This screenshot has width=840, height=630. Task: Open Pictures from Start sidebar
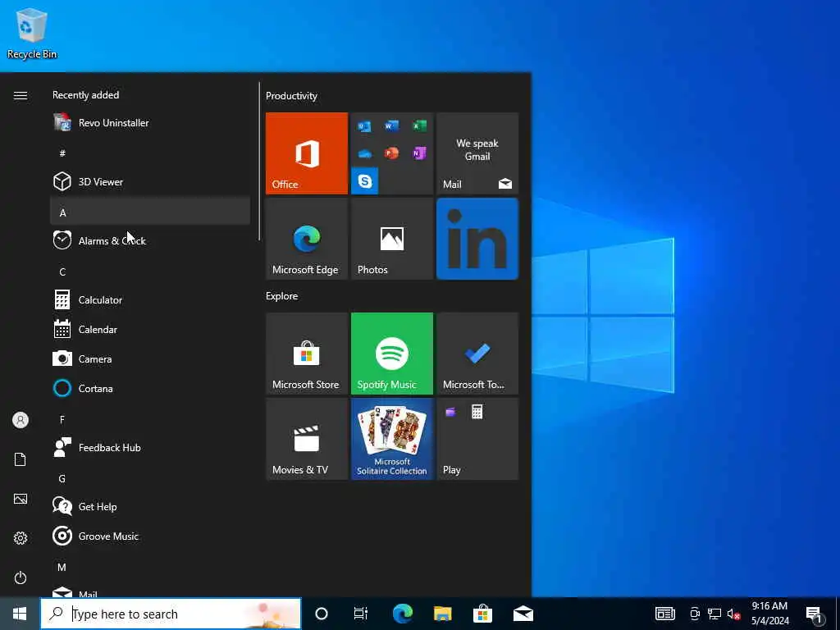tap(21, 499)
